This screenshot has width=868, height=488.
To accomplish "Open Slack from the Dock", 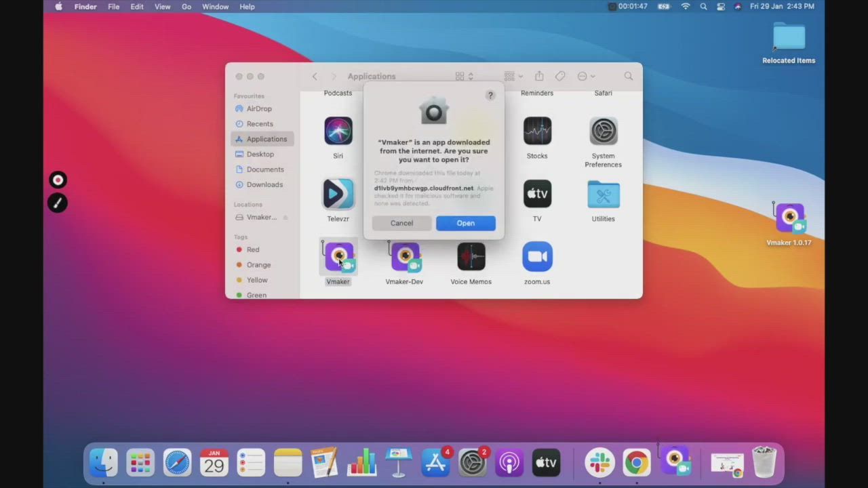I will pyautogui.click(x=599, y=464).
